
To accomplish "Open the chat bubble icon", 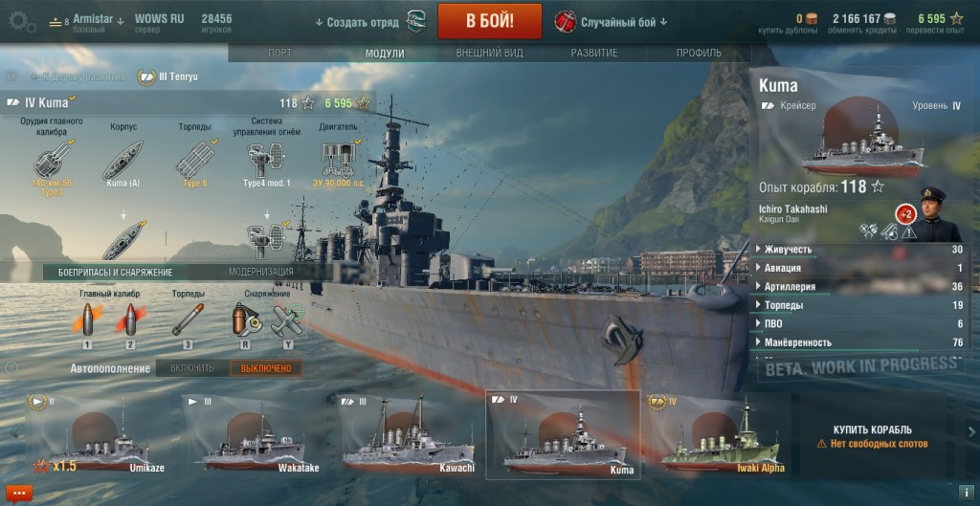I will pyautogui.click(x=19, y=494).
